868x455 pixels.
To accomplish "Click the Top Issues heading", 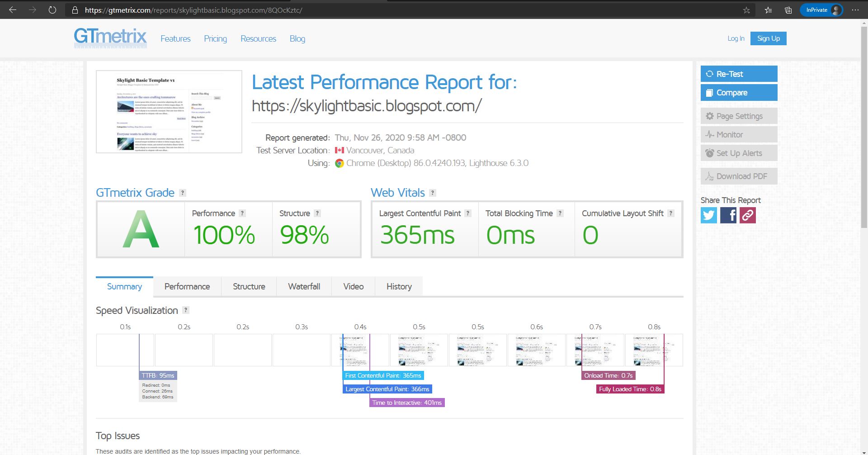I will pyautogui.click(x=118, y=436).
